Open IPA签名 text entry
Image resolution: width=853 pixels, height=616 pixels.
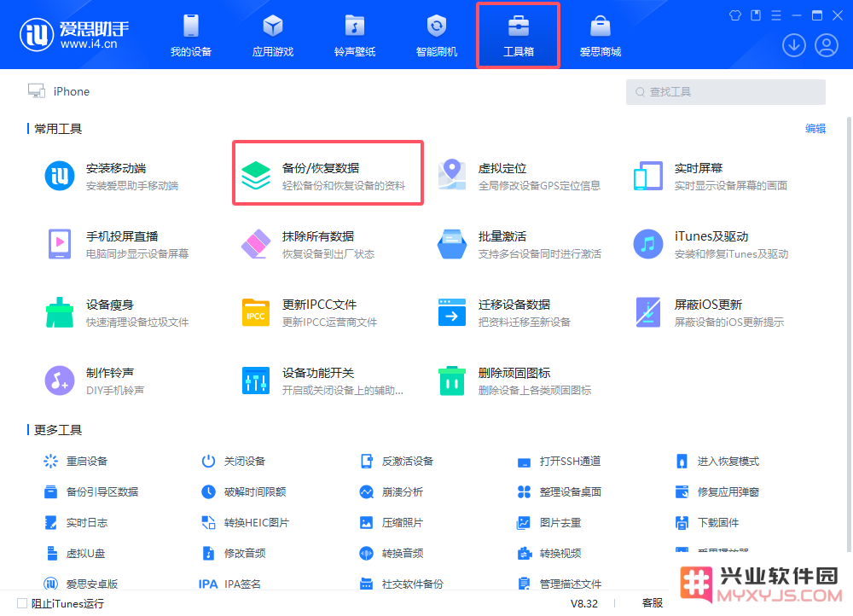click(x=242, y=584)
